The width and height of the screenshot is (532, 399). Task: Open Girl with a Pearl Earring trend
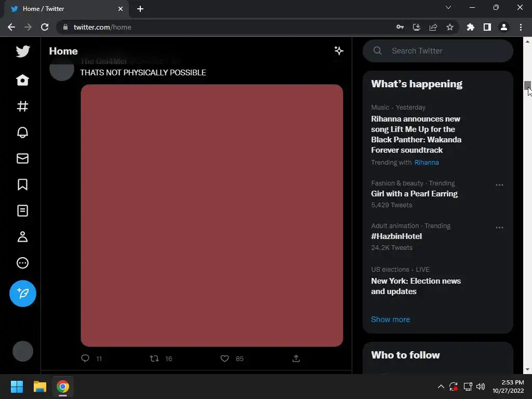[x=414, y=194]
